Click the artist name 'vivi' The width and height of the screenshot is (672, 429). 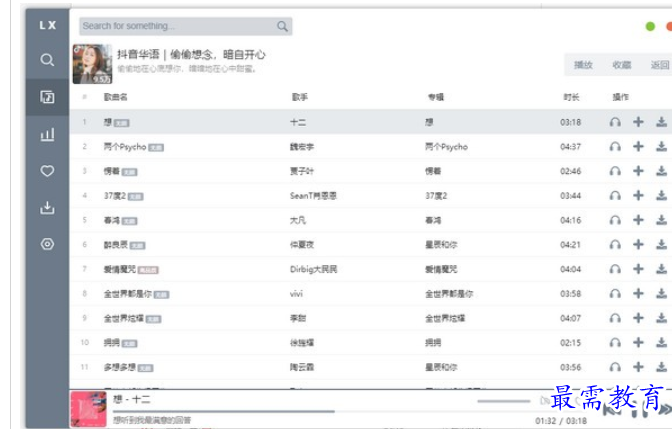click(x=296, y=294)
